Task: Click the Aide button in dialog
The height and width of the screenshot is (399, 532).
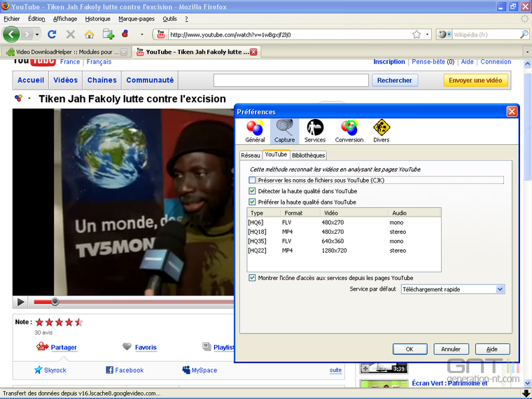Action: pyautogui.click(x=492, y=349)
